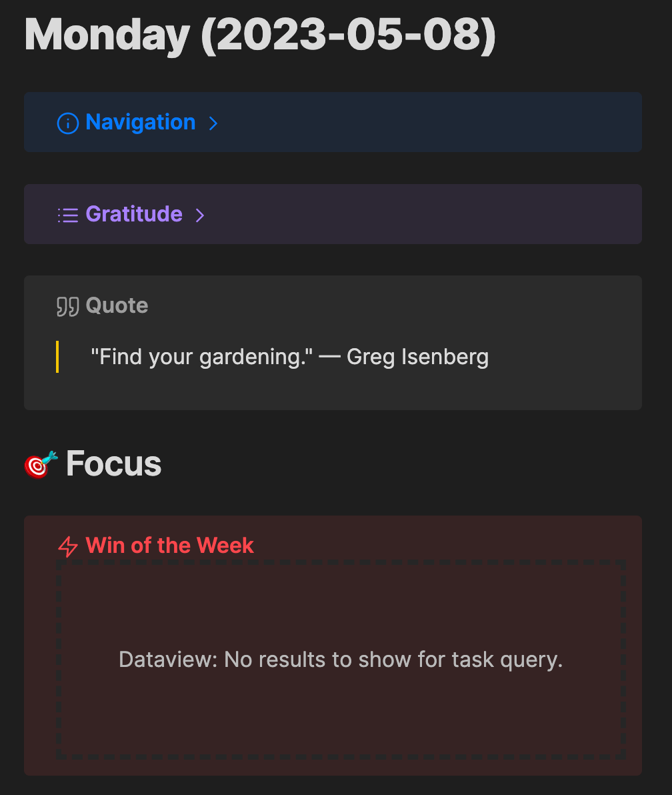Click the yellow blockquote bar
The height and width of the screenshot is (795, 672).
57,357
